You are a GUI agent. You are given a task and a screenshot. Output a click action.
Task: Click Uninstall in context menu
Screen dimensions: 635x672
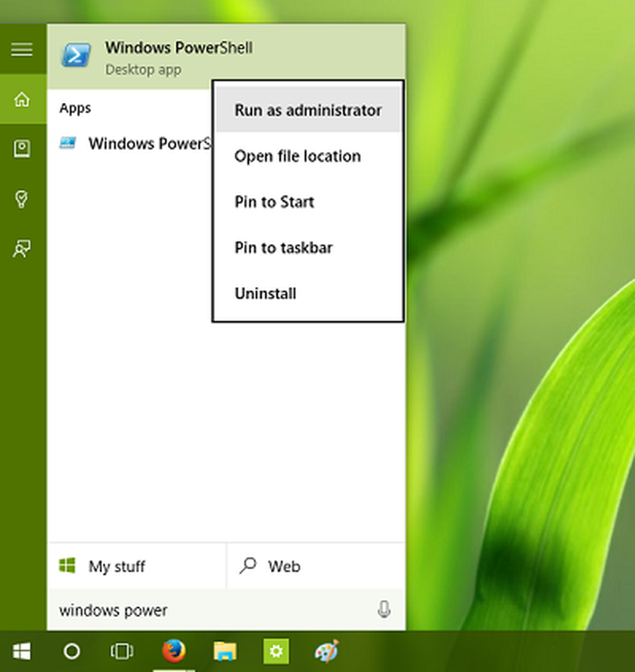(308, 294)
